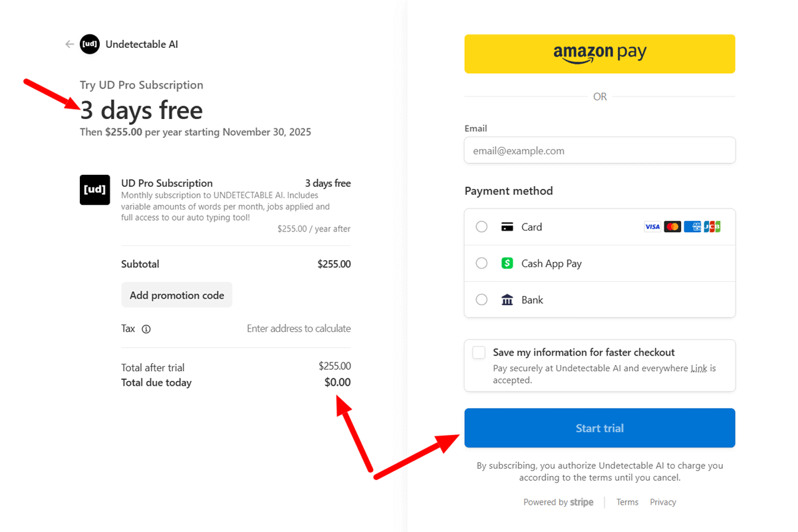798x532 pixels.
Task: Click the back arrow near the merchant name
Action: tap(69, 44)
